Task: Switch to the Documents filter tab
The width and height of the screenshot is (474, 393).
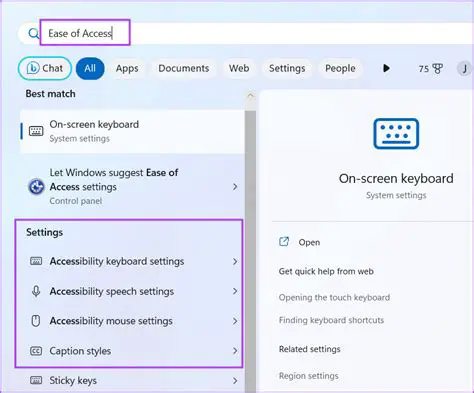Action: click(184, 68)
